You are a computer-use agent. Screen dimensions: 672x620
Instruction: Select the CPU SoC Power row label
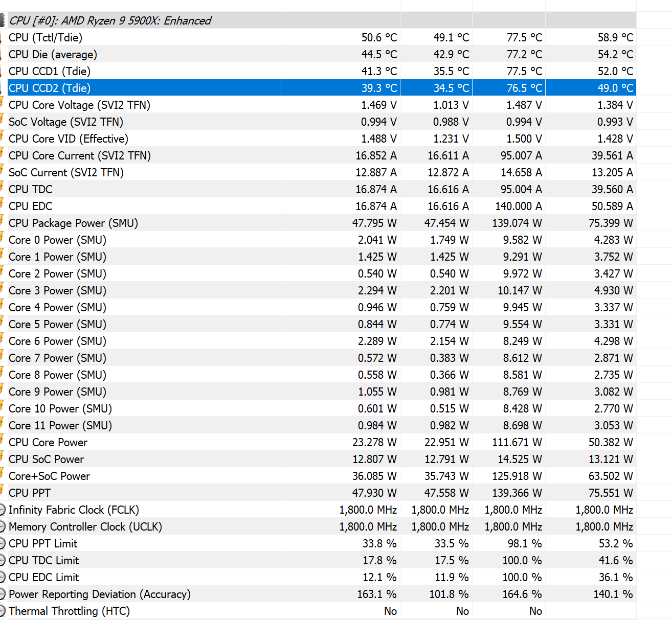[46, 459]
